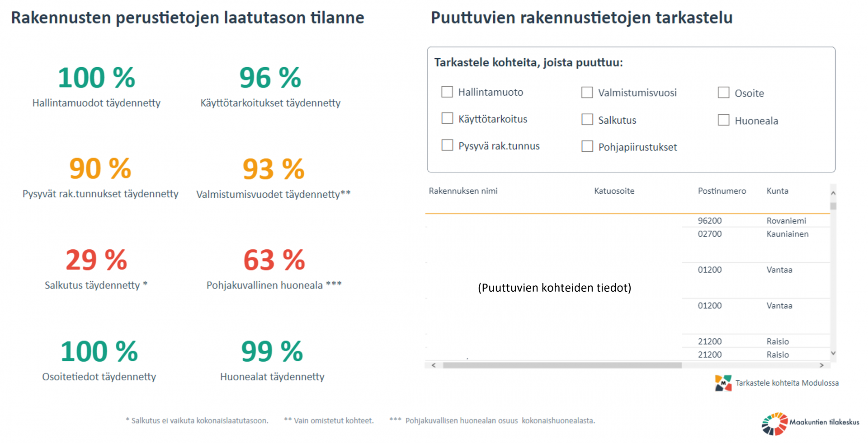This screenshot has width=868, height=443.
Task: Click the Postinumero column header
Action: click(x=722, y=191)
